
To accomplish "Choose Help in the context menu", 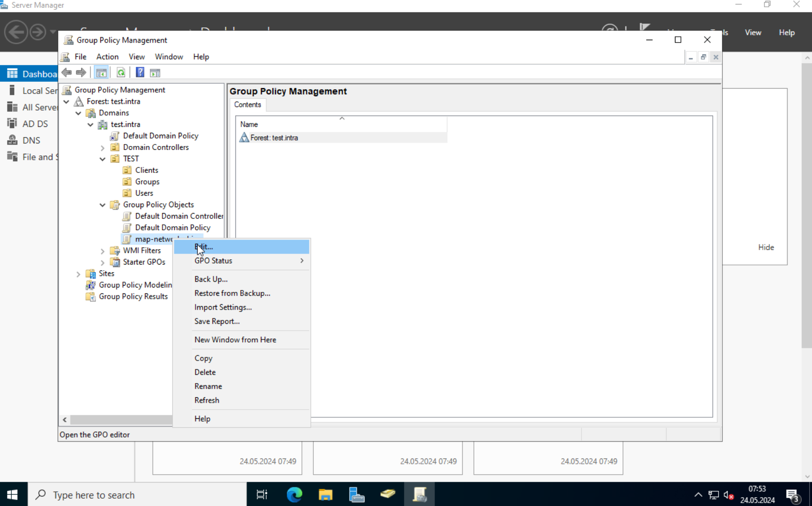I will pyautogui.click(x=242, y=419).
